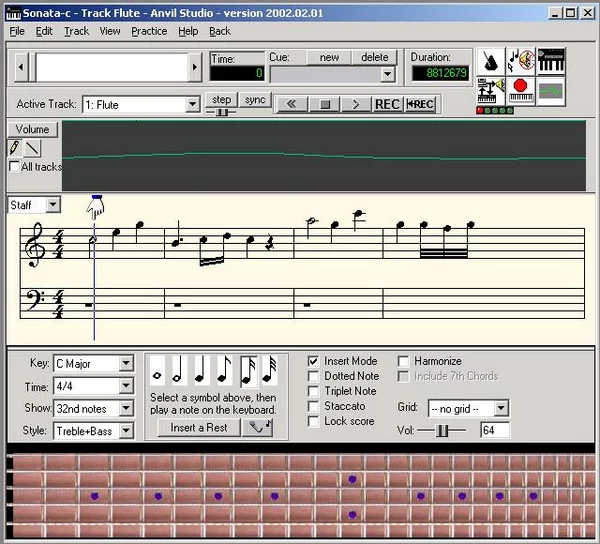Click the mixer-and-speaker routing icon

[x=491, y=91]
